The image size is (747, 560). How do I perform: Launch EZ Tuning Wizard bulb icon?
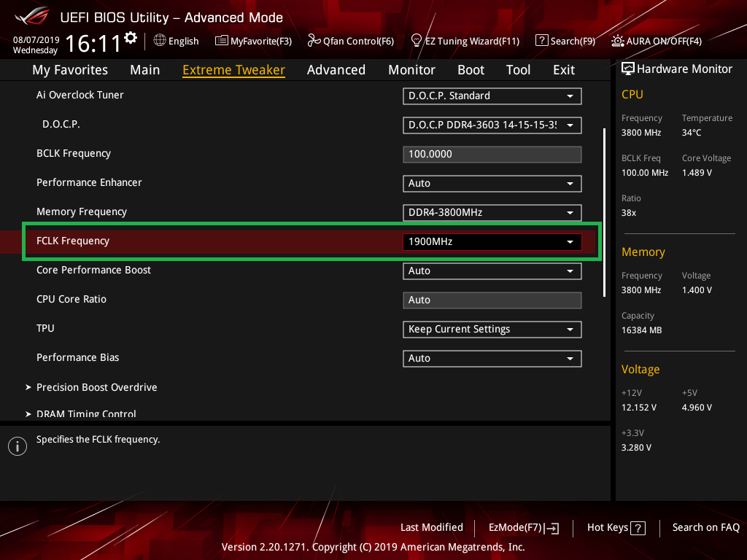click(417, 41)
